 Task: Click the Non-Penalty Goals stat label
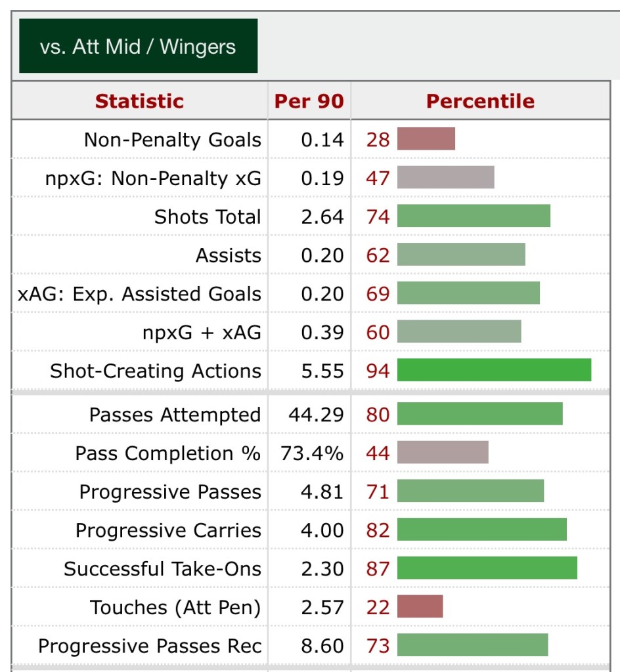[172, 140]
